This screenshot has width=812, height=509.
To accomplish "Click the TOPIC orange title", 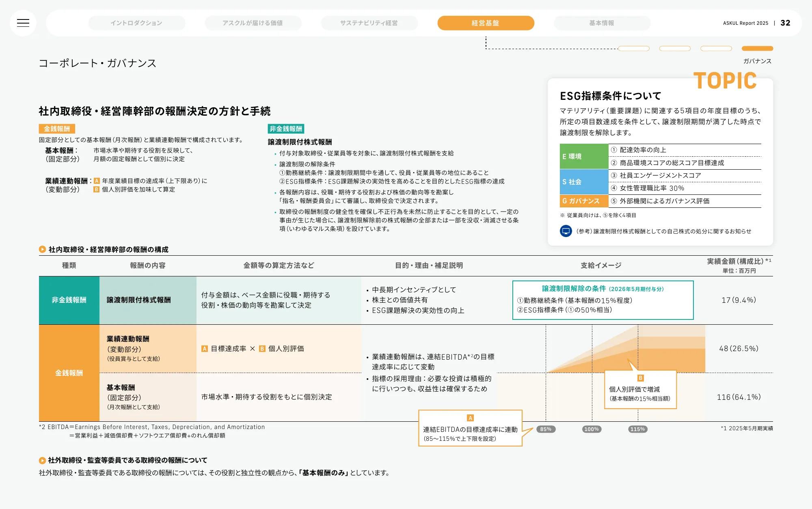I will coord(725,80).
